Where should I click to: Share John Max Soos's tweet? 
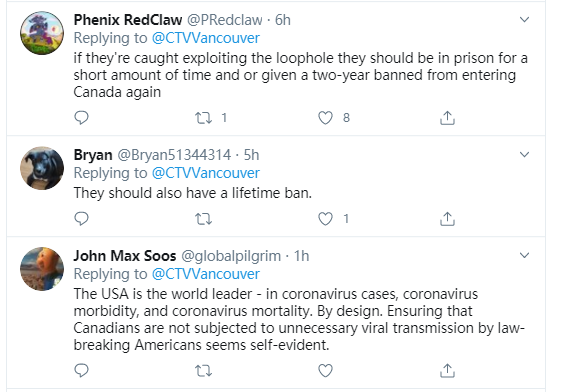coord(447,370)
